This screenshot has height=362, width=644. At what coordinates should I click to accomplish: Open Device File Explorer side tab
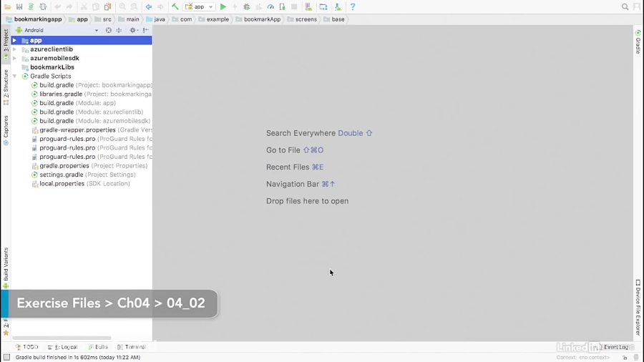tap(638, 308)
